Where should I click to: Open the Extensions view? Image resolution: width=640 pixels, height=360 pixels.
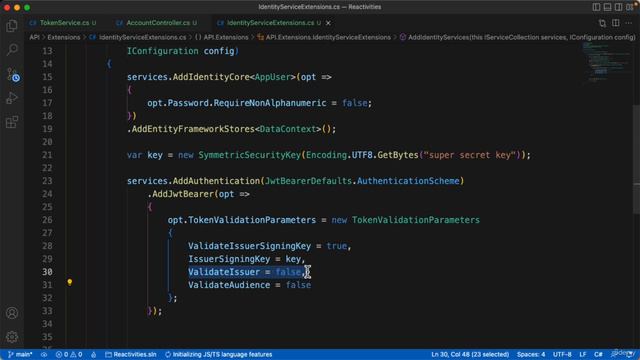tap(12, 122)
